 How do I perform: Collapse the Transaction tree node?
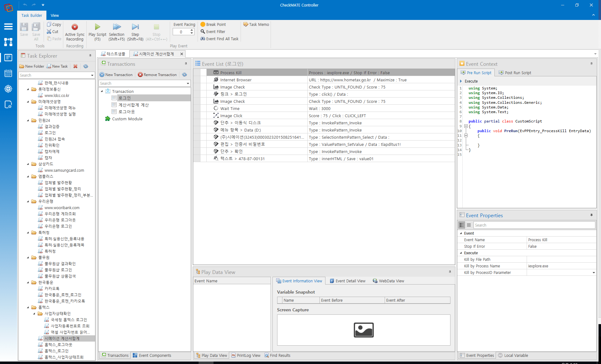pos(102,91)
